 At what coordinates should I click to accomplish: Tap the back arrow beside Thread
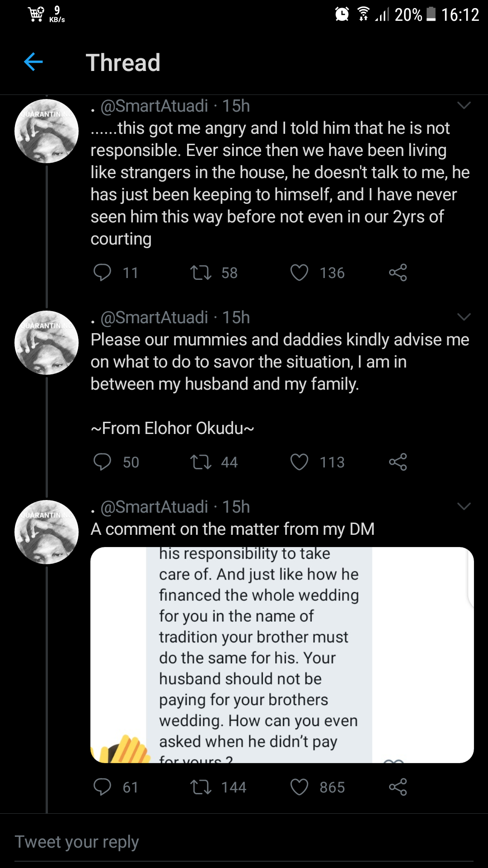click(x=33, y=62)
